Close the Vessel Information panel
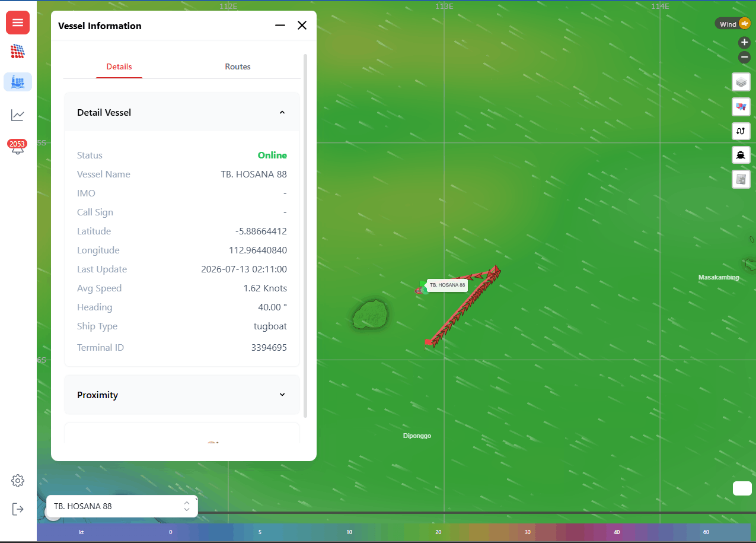The width and height of the screenshot is (756, 543). pyautogui.click(x=302, y=25)
